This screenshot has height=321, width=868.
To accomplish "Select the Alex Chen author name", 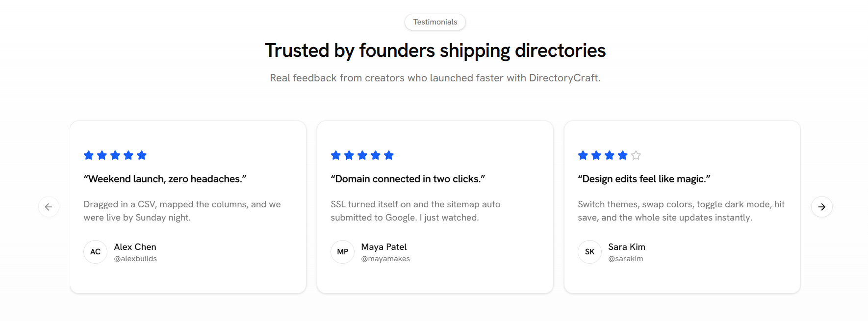I will coord(135,247).
